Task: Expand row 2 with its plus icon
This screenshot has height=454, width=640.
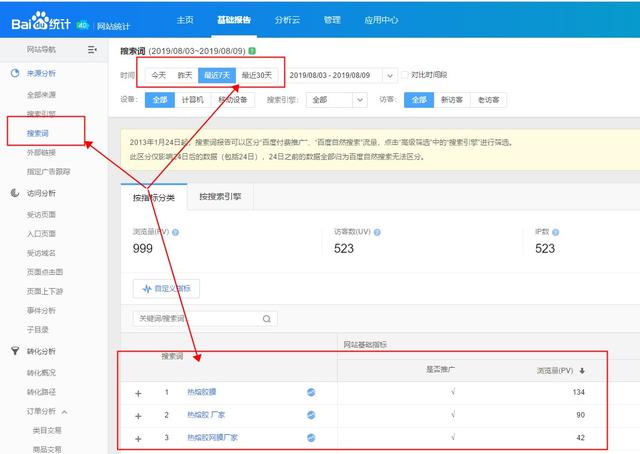Action: click(x=138, y=416)
